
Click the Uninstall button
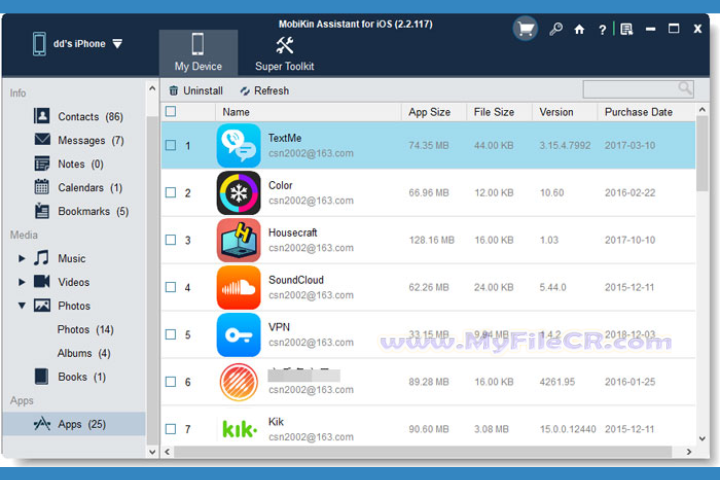point(196,90)
